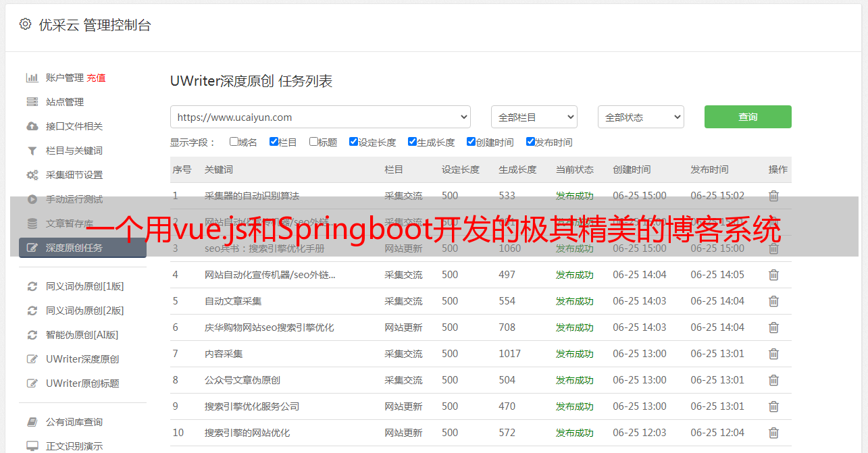Click keyword 公众号文章伪原创

(242, 380)
